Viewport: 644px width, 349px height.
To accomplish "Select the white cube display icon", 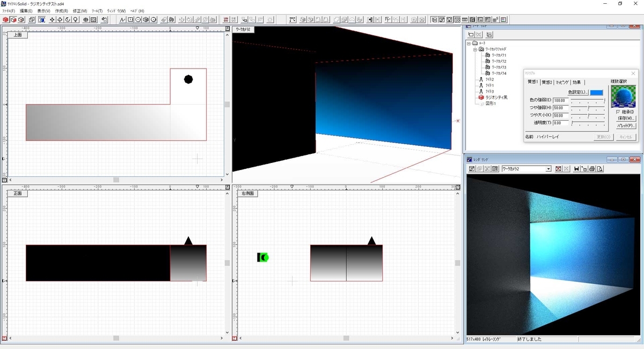I will [x=21, y=20].
